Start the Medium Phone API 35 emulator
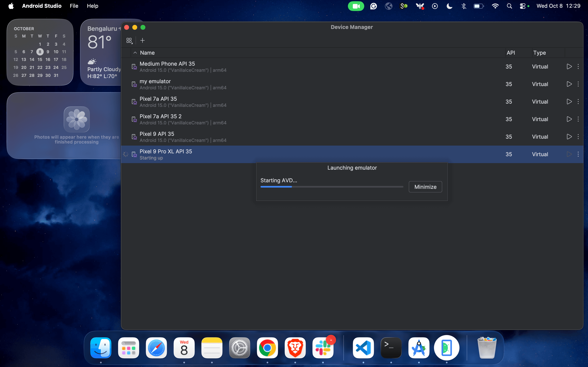The width and height of the screenshot is (588, 367). pos(569,66)
